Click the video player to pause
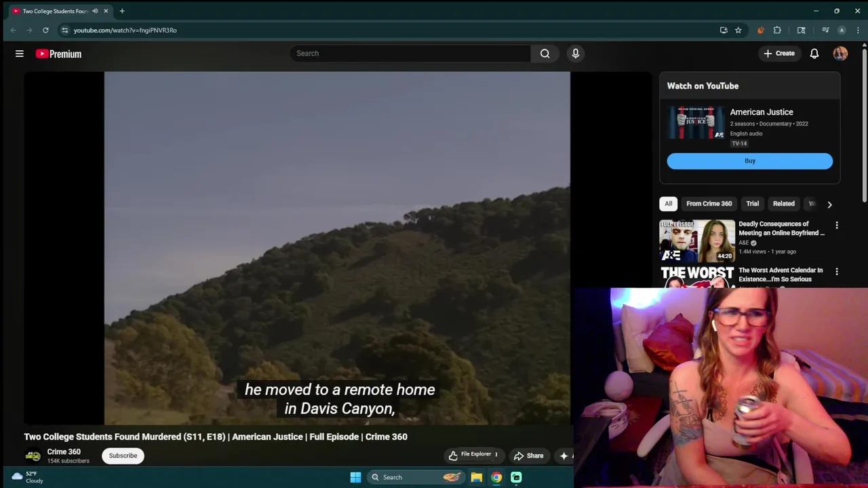This screenshot has width=868, height=488. pos(337,248)
